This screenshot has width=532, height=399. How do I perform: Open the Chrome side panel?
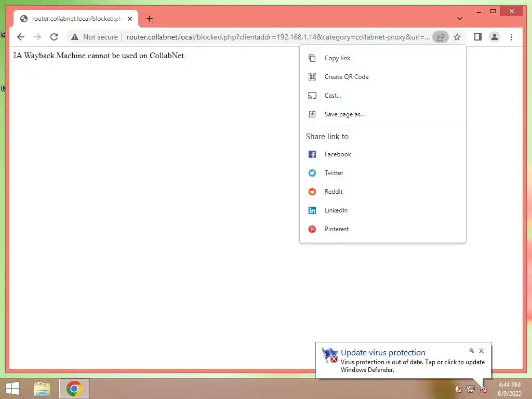[478, 37]
